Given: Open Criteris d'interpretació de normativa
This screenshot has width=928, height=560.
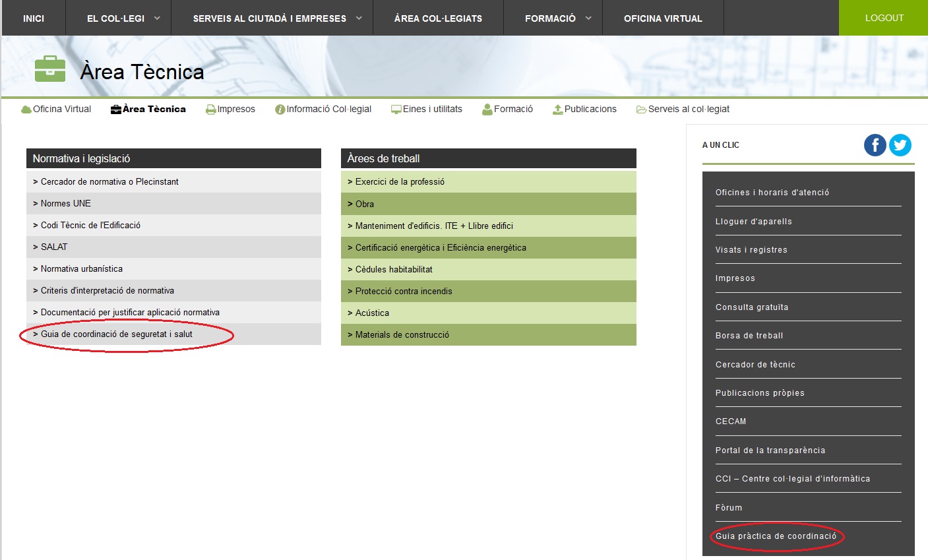Looking at the screenshot, I should [x=173, y=290].
